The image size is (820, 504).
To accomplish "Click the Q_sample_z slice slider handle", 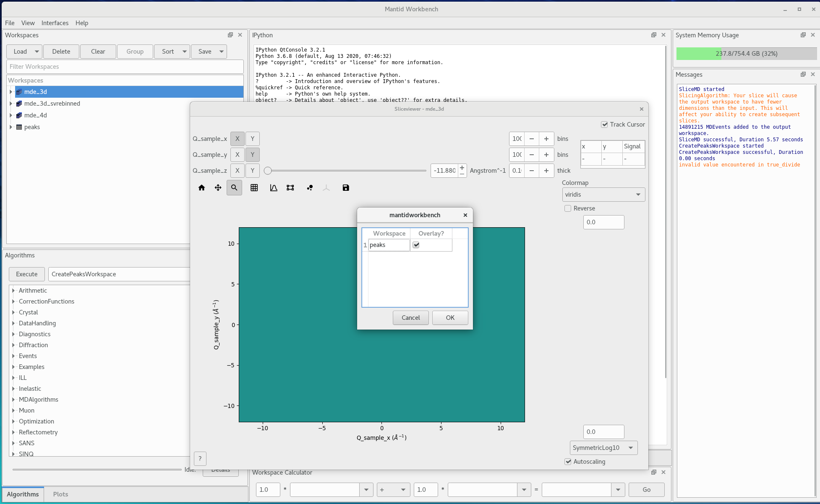I will pos(268,171).
